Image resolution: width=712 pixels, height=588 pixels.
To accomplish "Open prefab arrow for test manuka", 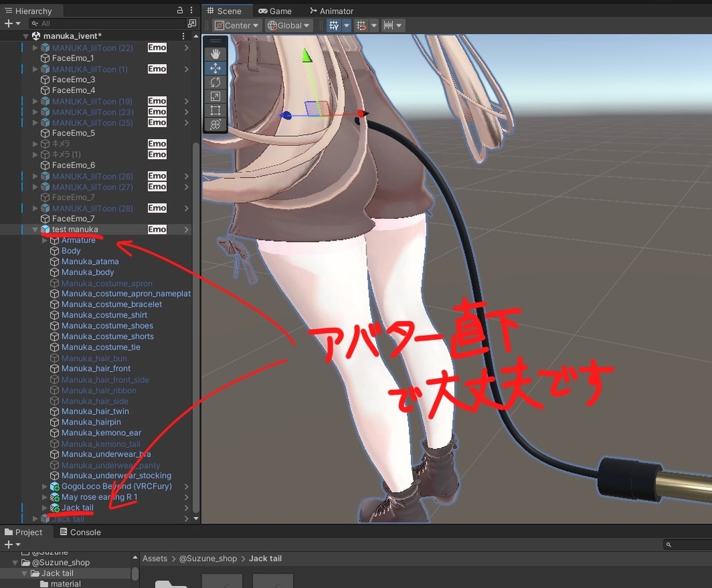I will point(186,230).
